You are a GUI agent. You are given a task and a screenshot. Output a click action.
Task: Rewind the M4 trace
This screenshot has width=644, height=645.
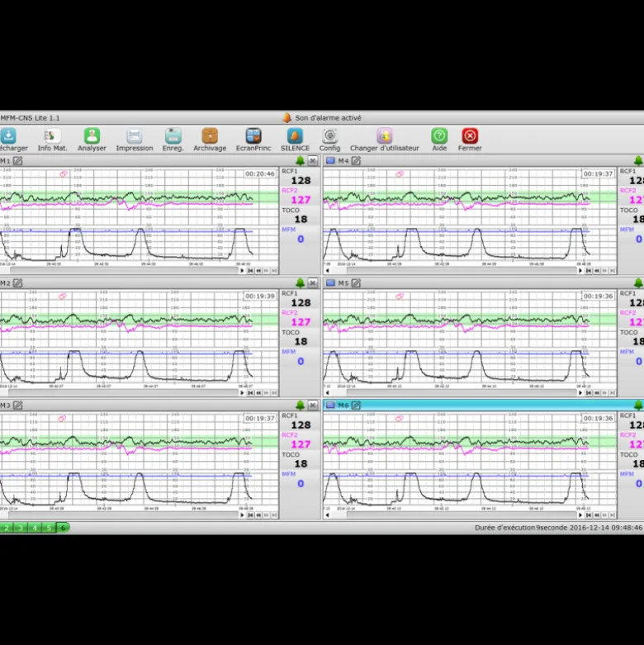point(597,271)
